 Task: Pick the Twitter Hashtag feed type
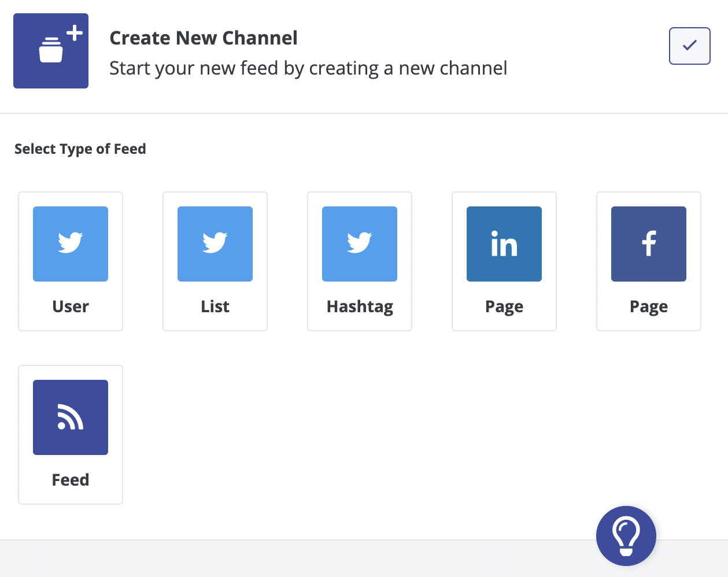click(x=360, y=261)
